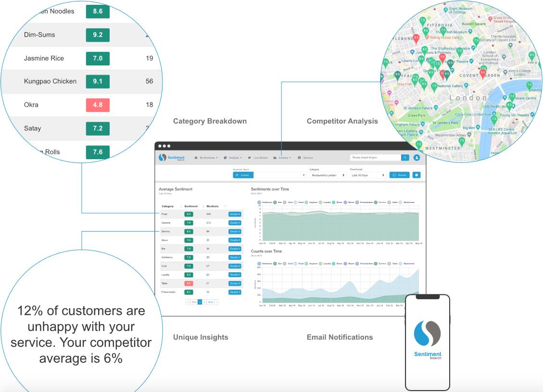Open Details for the Presentation row
This screenshot has width=543, height=392.
click(235, 292)
